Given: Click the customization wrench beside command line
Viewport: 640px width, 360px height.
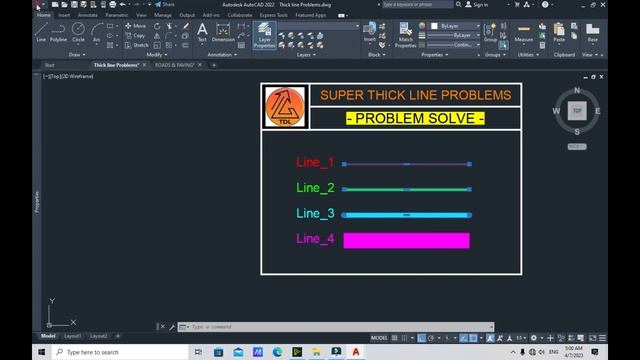Looking at the screenshot, I should pyautogui.click(x=172, y=327).
